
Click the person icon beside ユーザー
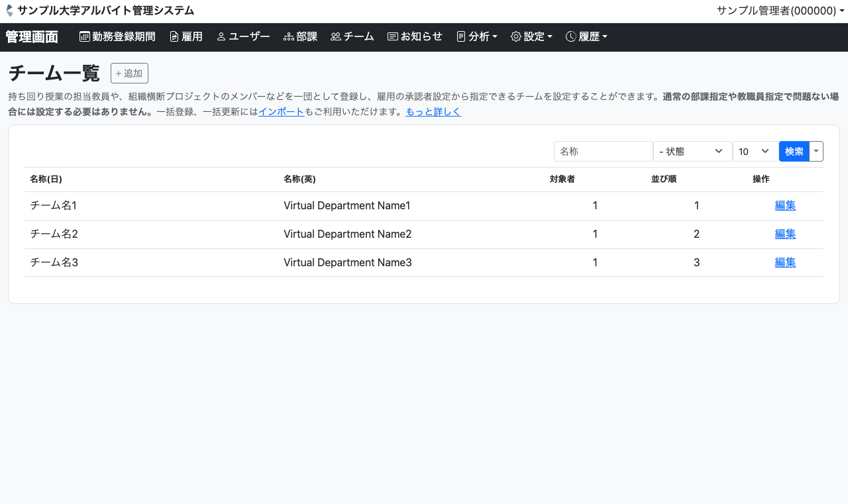pyautogui.click(x=221, y=37)
